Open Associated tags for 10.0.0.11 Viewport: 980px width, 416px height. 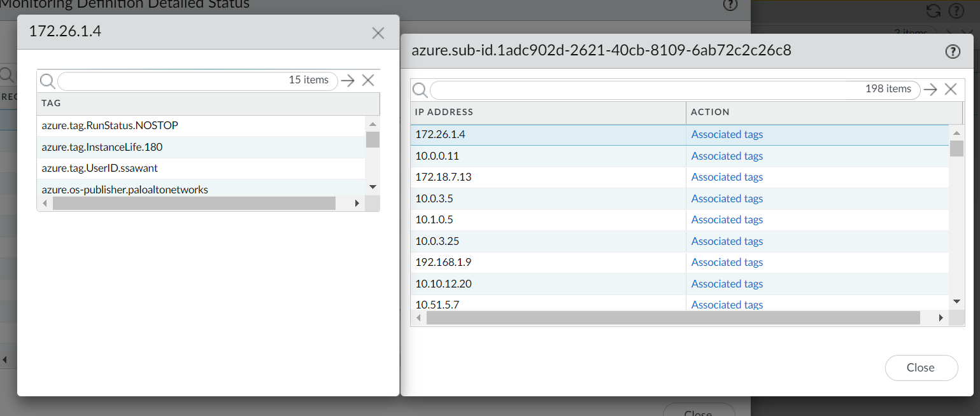click(727, 156)
